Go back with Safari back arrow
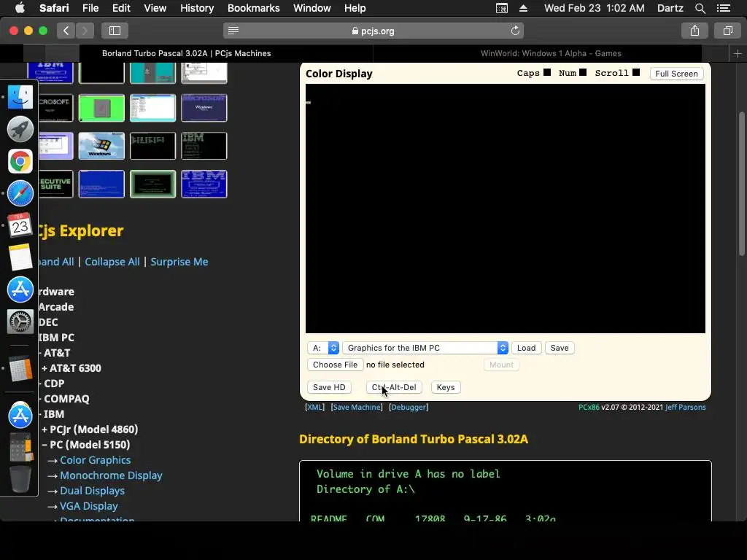Screen dimensions: 747x560 (66, 31)
